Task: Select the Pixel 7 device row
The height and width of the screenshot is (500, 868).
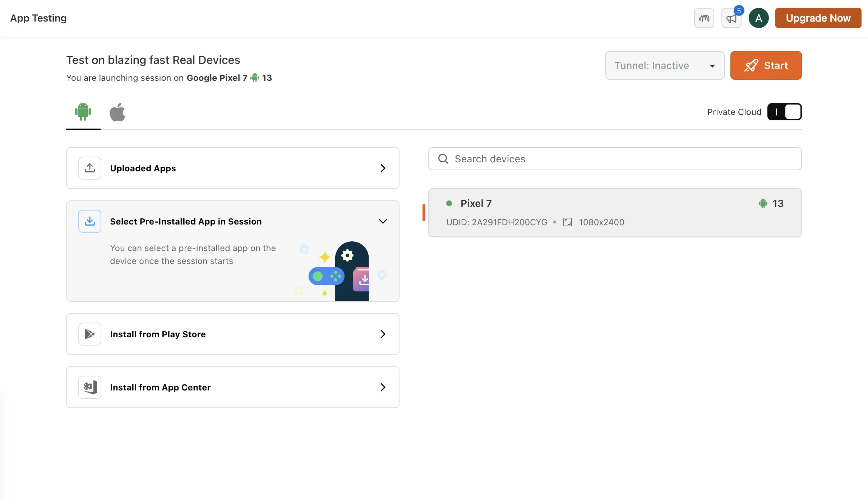Action: pyautogui.click(x=615, y=213)
